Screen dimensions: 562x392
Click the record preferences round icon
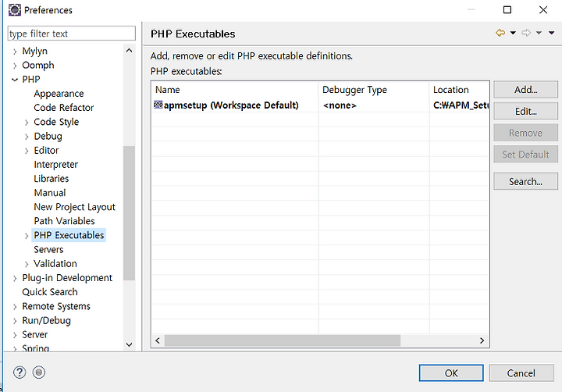pos(39,372)
